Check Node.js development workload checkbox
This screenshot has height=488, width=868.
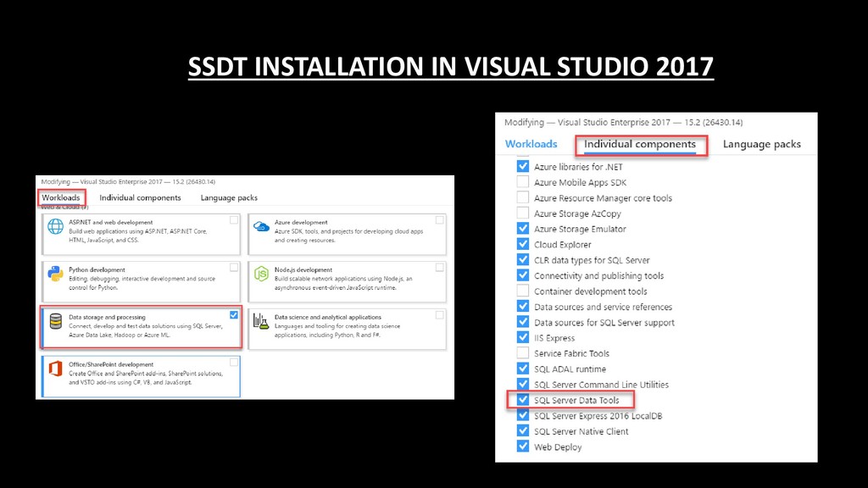tap(440, 268)
